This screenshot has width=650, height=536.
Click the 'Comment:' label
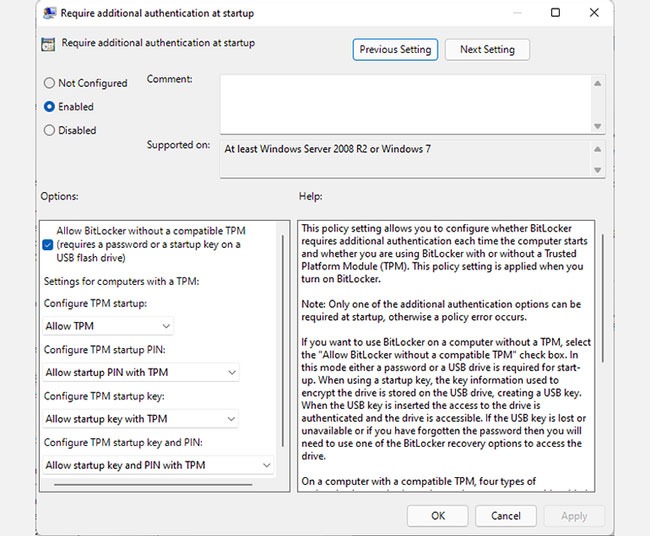pos(170,79)
